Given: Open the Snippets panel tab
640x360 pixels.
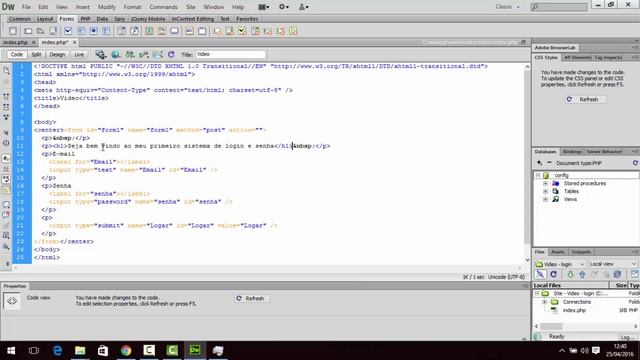Looking at the screenshot, I should [581, 252].
